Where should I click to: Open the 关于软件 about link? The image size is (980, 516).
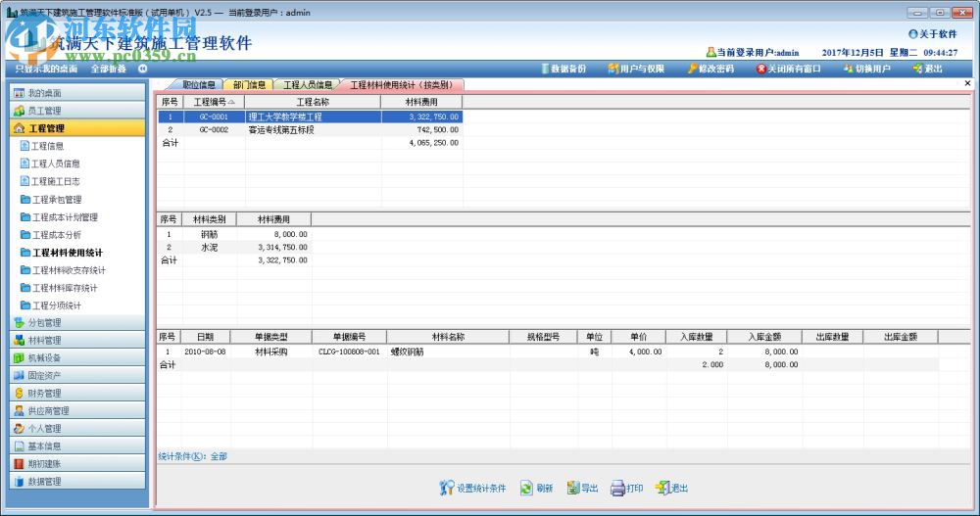tap(933, 33)
